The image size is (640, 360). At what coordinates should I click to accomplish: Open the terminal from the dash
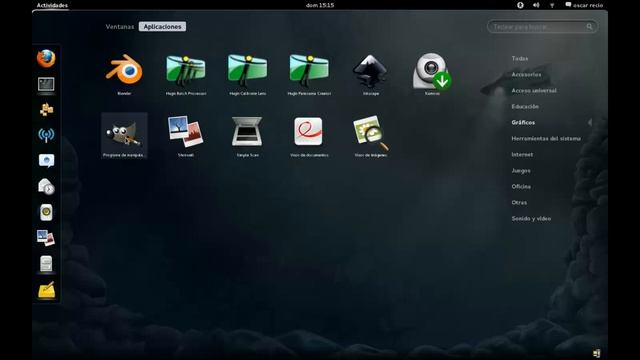coord(46,84)
